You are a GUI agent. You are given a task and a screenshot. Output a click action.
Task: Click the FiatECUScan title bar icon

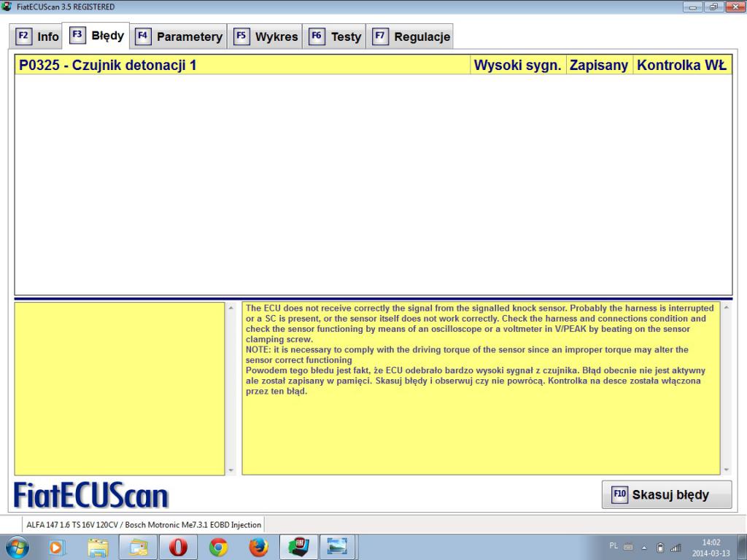point(6,7)
